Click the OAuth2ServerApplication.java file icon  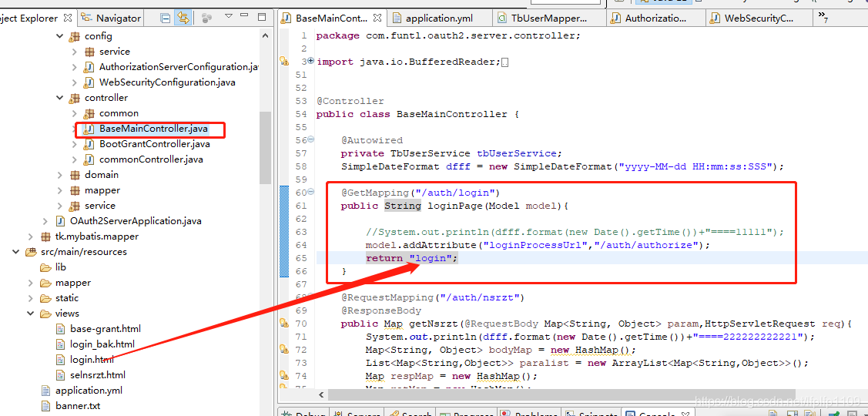[60, 221]
